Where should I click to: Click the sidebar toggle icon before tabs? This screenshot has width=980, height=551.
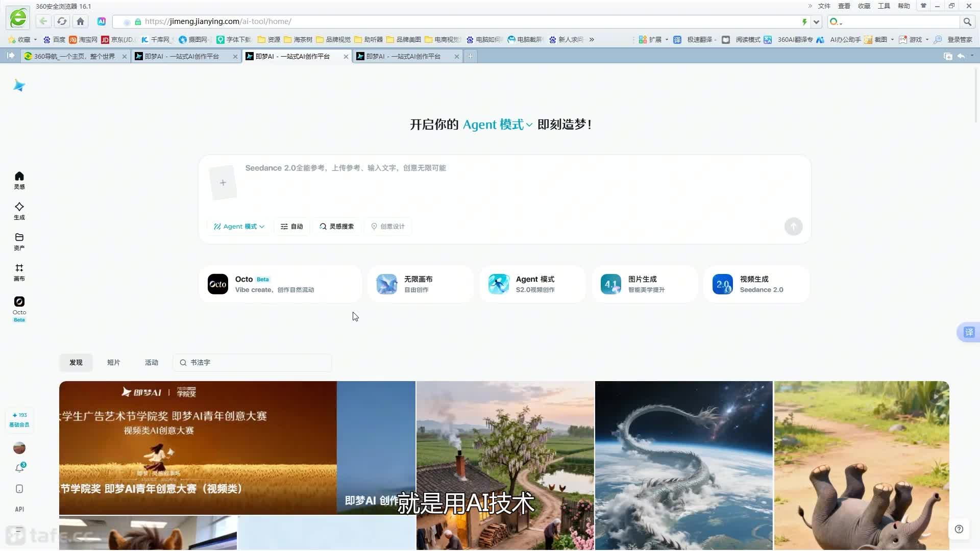[11, 56]
